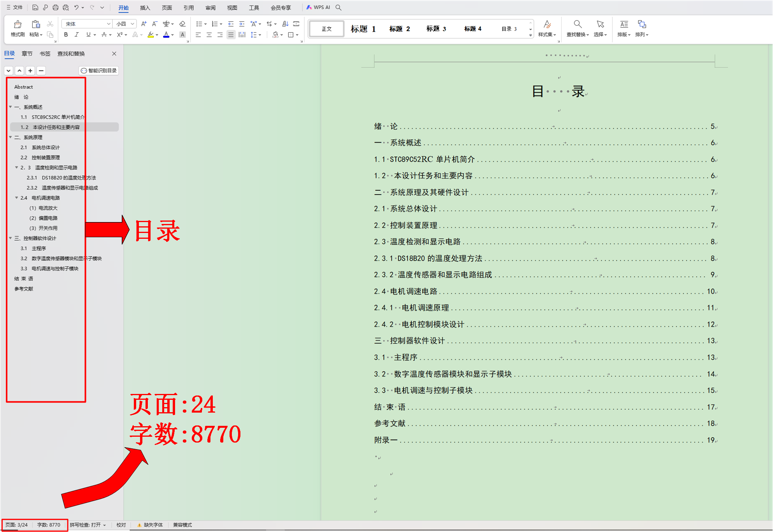Toggle Strikethrough formatting

tap(104, 35)
